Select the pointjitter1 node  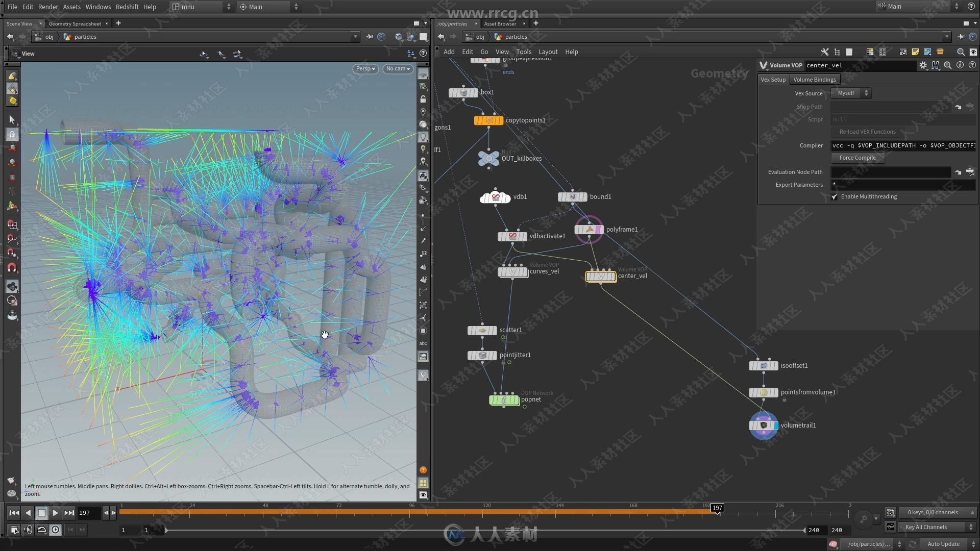click(x=482, y=355)
